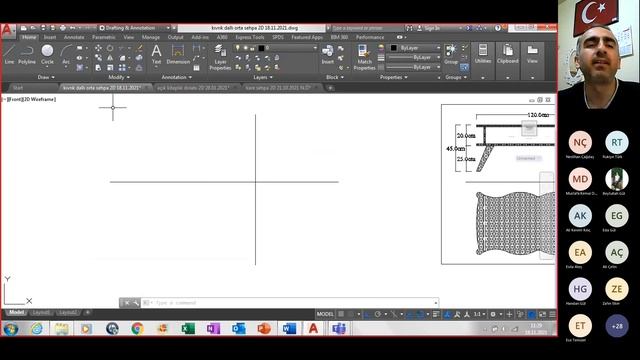Screen dimensions: 640x360
Task: Toggle the layer on/off lightbulb icon
Action: 238,48
